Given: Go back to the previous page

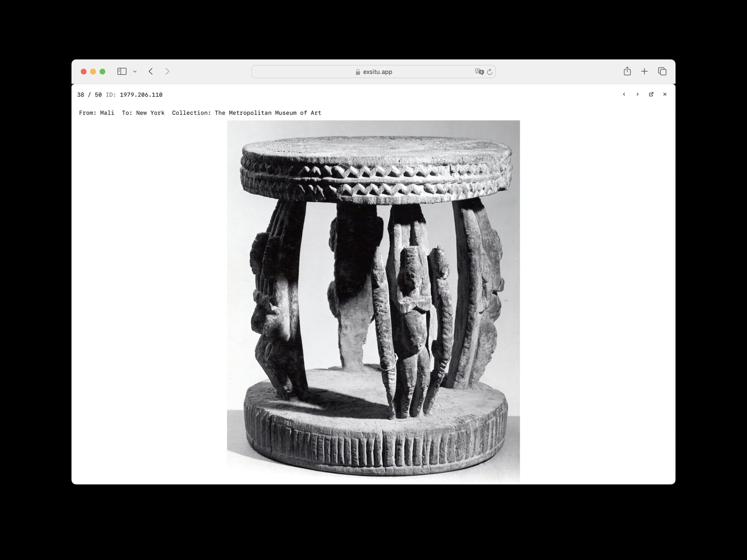Looking at the screenshot, I should (x=151, y=71).
